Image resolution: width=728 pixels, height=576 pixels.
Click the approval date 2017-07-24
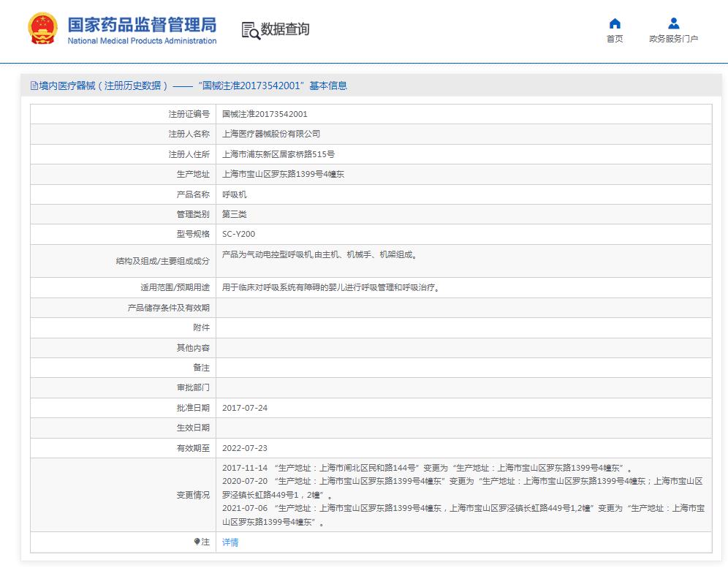(245, 408)
